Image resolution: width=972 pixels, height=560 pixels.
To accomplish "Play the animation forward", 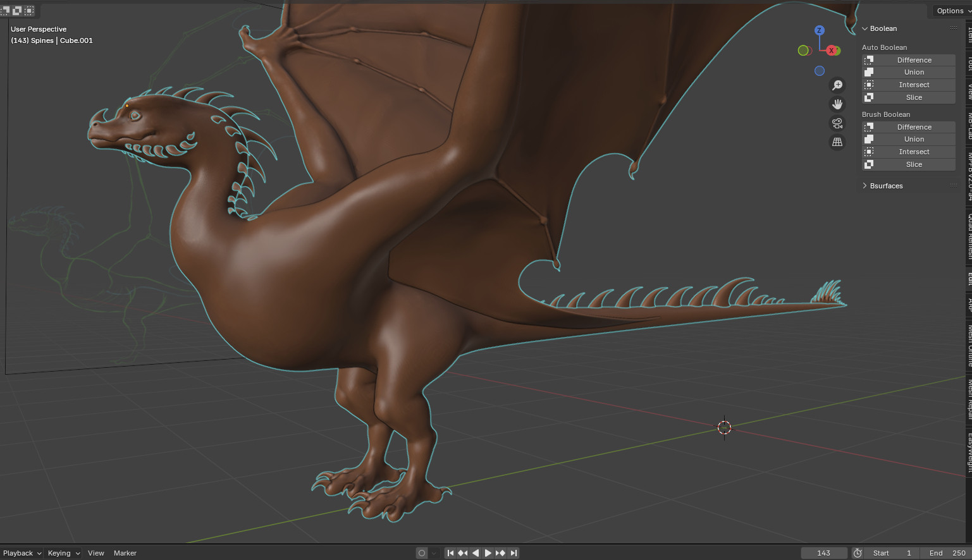I will 488,553.
